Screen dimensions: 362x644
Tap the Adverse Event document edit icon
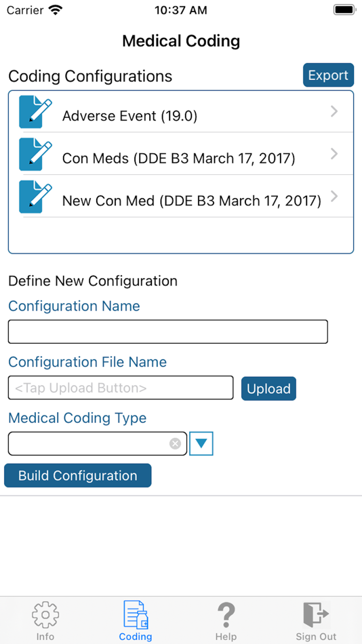click(x=36, y=112)
